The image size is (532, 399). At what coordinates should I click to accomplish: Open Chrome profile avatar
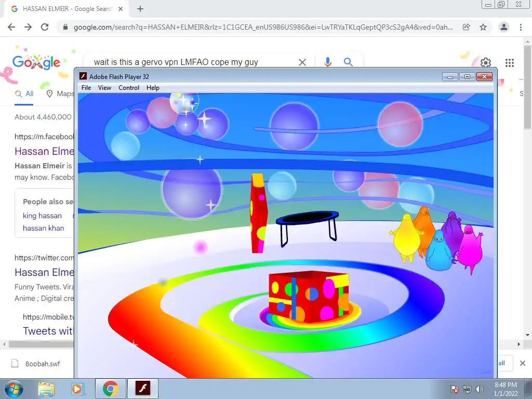[504, 27]
